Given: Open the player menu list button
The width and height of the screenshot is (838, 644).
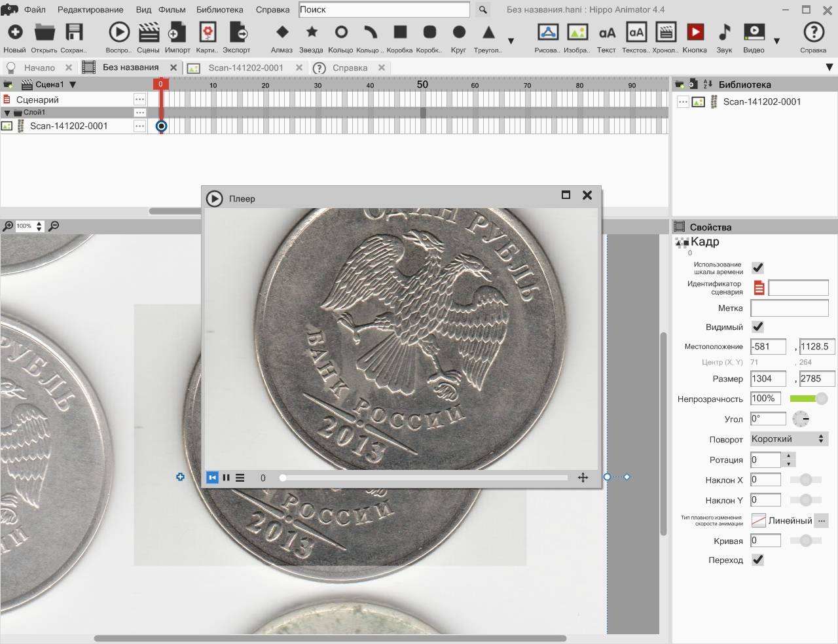Looking at the screenshot, I should [240, 478].
